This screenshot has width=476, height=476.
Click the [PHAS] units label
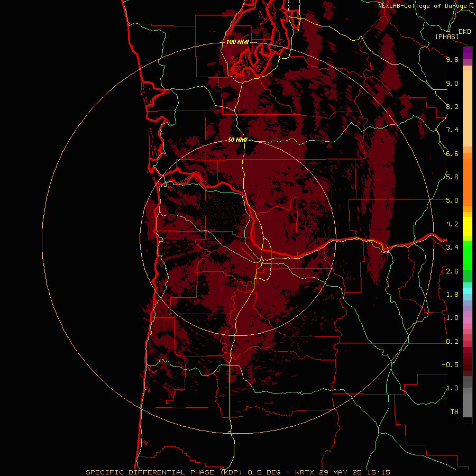[x=447, y=37]
